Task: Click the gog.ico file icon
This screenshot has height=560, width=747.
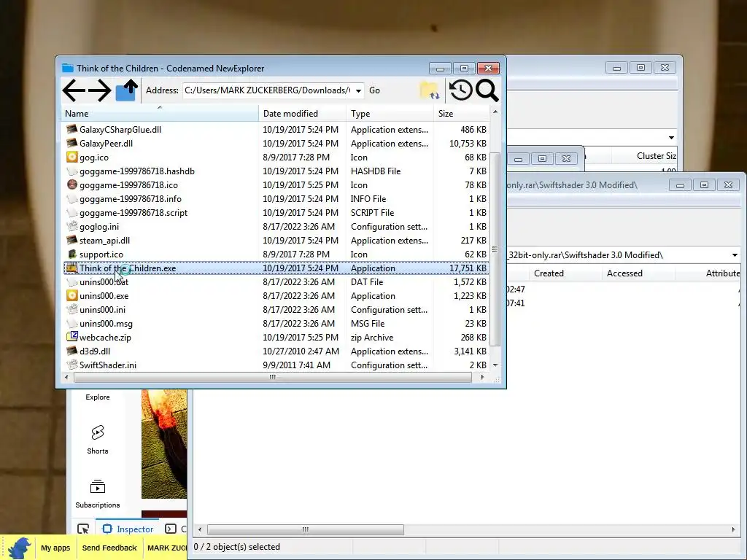Action: coord(72,157)
